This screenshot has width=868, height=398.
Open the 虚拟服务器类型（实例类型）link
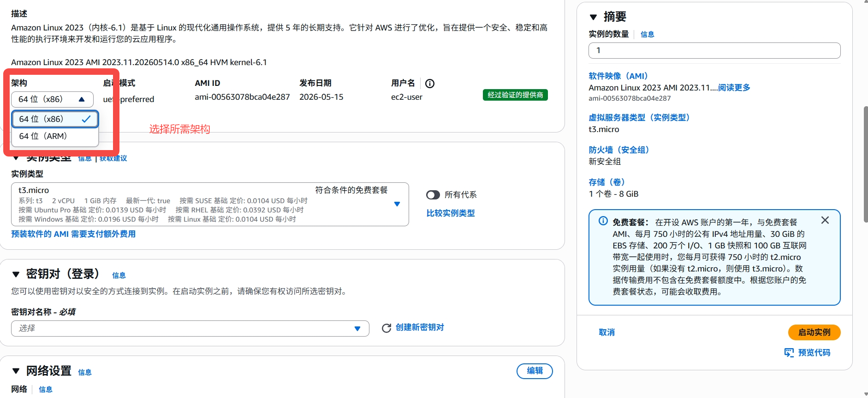639,118
